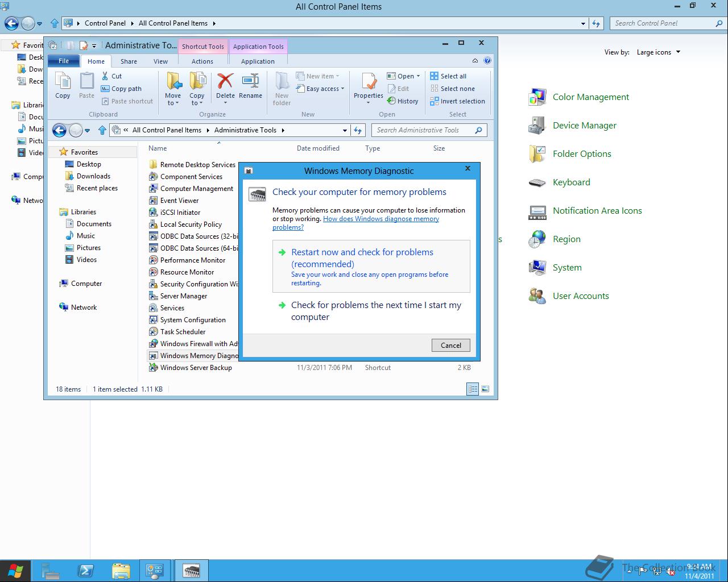Open File Explorer from the taskbar
The height and width of the screenshot is (582, 728).
pyautogui.click(x=121, y=571)
